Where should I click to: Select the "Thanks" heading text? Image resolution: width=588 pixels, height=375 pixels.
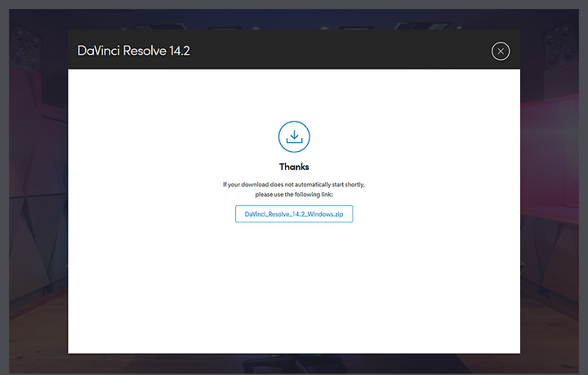click(x=294, y=167)
